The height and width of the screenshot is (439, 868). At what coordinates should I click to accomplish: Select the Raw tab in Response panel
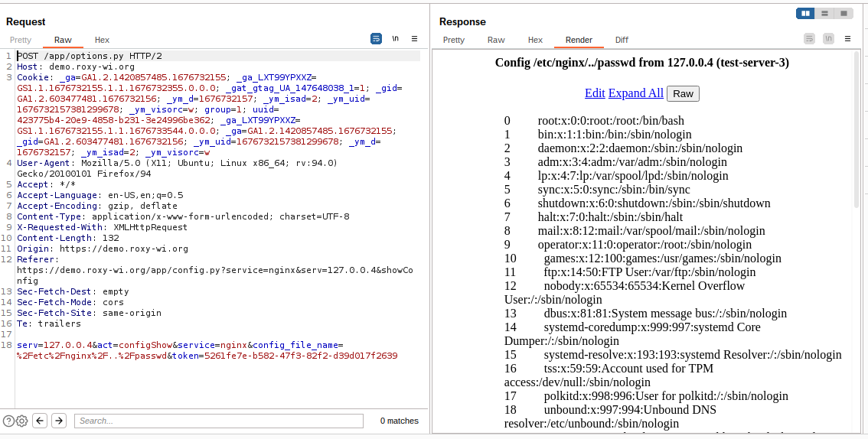(496, 40)
